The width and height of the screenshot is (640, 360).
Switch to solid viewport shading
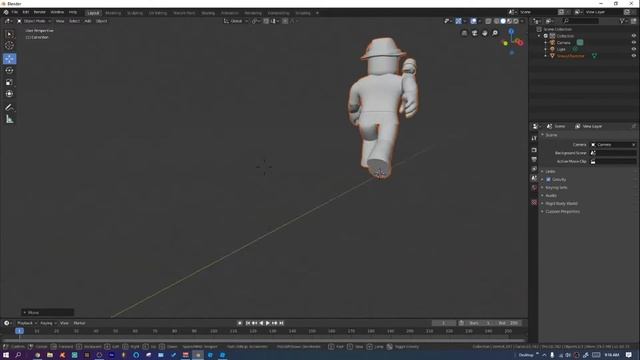(x=502, y=21)
